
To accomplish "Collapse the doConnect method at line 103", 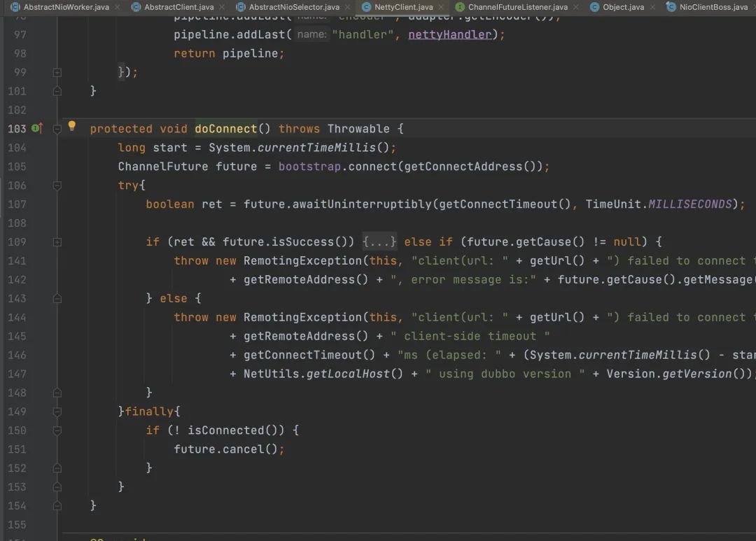I will click(57, 129).
